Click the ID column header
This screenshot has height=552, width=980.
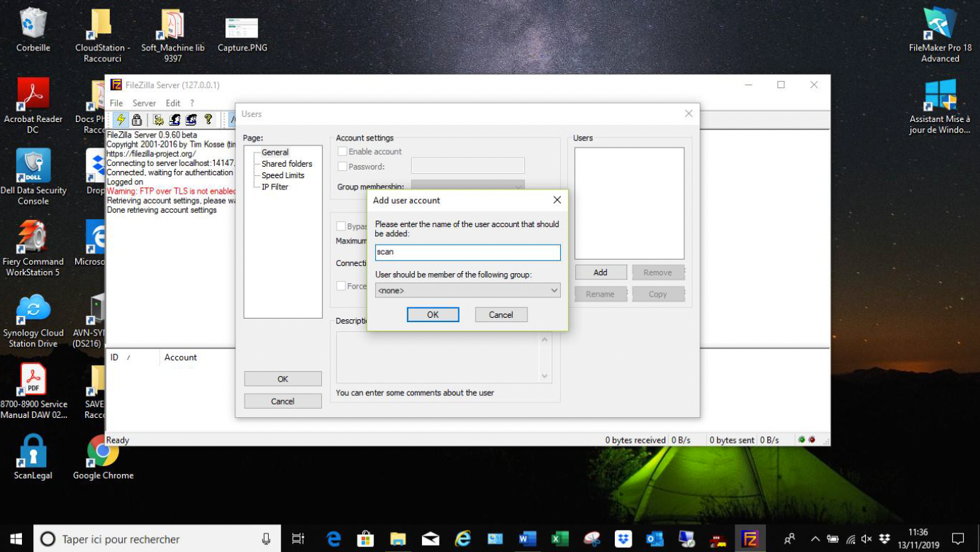[x=132, y=358]
